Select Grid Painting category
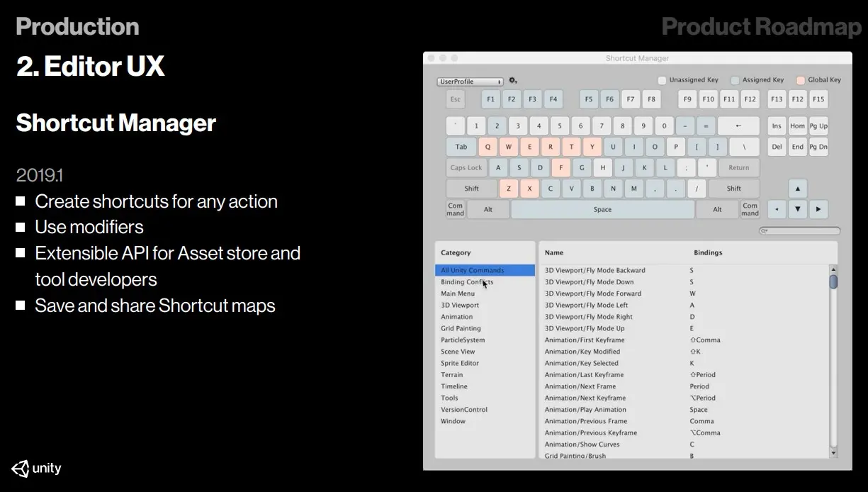This screenshot has width=868, height=492. pos(485,328)
